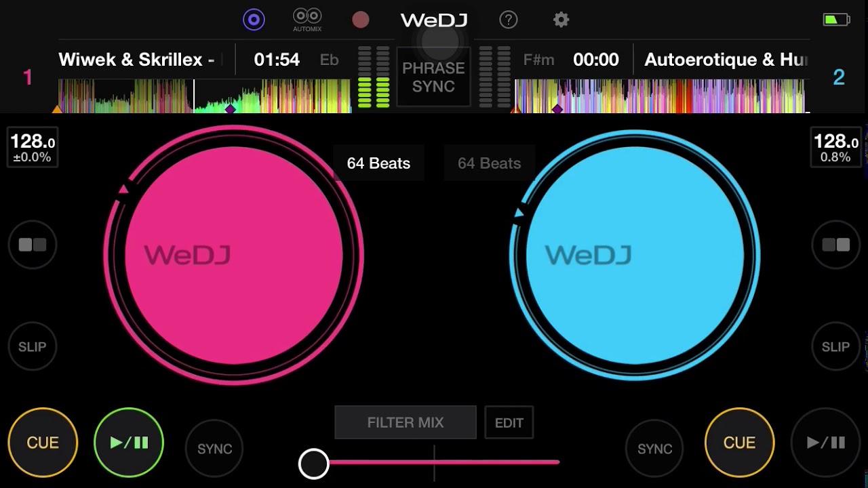Open deck 1 tempo 128.0 box
The width and height of the screenshot is (868, 488).
point(33,147)
